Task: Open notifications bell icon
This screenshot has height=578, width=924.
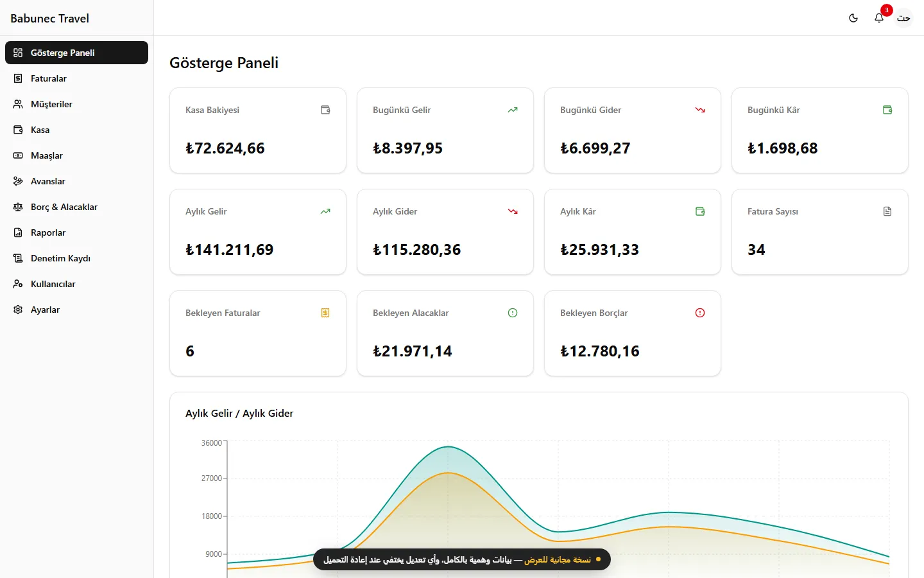Action: tap(879, 18)
